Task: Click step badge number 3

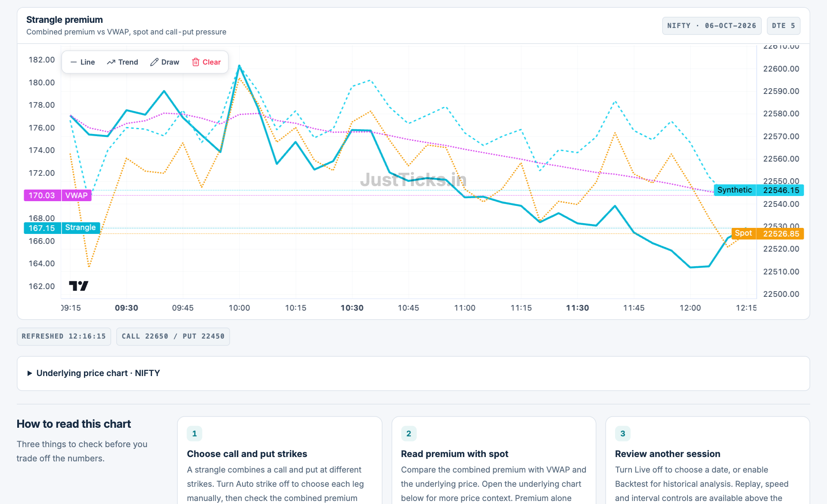Action: [x=622, y=433]
